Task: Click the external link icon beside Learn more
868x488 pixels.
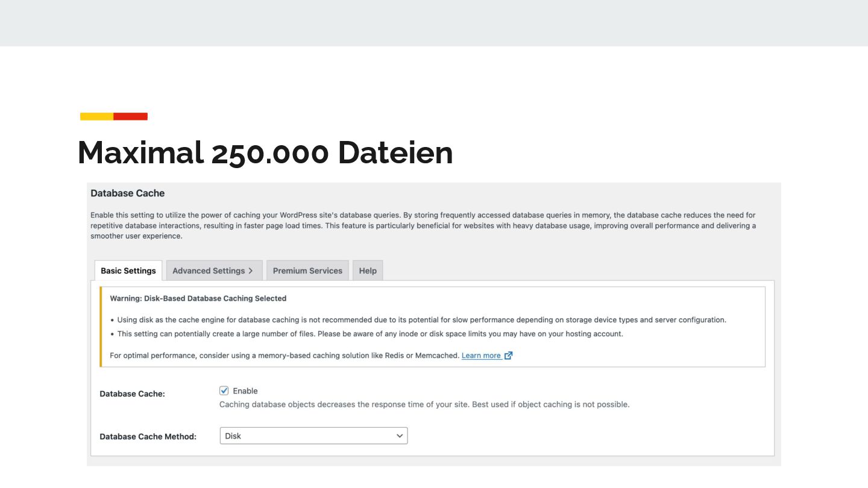Action: (508, 355)
